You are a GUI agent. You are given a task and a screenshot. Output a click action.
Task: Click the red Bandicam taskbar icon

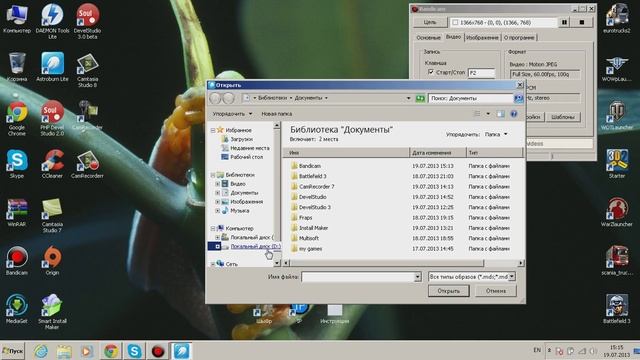click(x=158, y=351)
